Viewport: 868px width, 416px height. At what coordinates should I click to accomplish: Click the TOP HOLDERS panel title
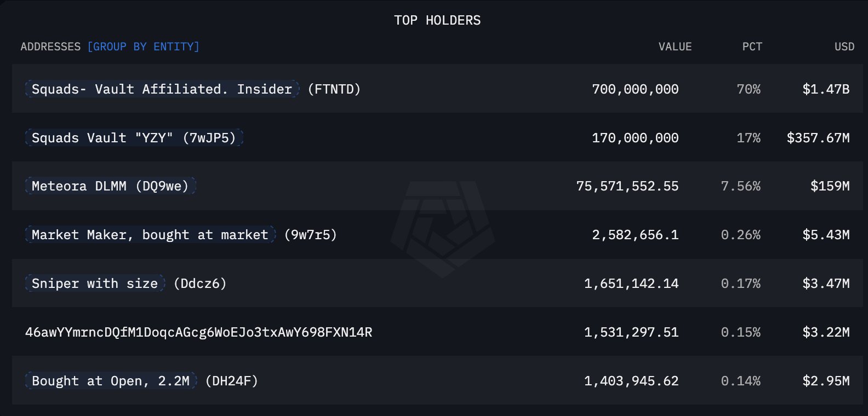coord(437,21)
